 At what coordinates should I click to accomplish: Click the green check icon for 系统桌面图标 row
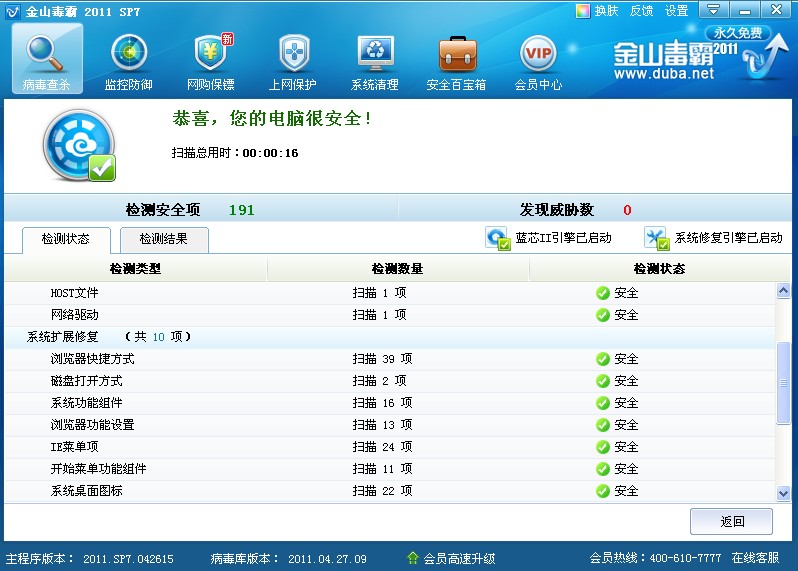pyautogui.click(x=603, y=491)
